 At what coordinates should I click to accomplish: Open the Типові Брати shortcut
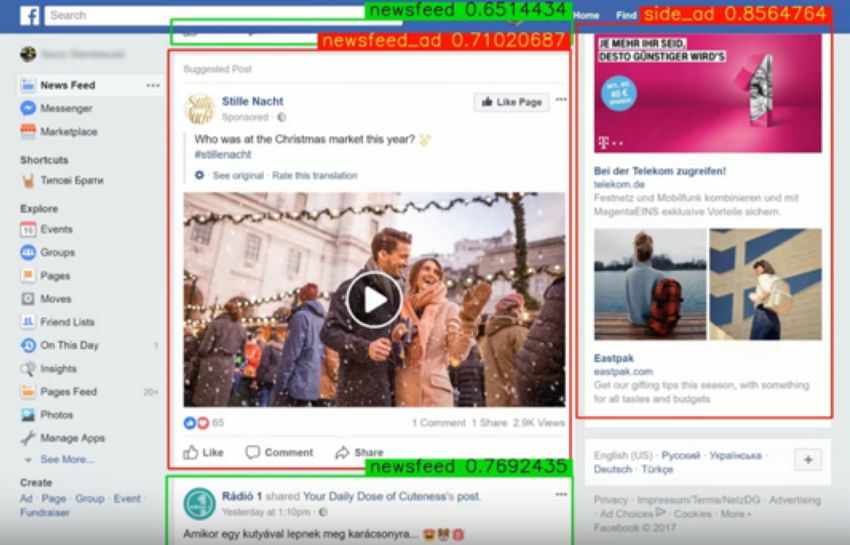tap(72, 181)
